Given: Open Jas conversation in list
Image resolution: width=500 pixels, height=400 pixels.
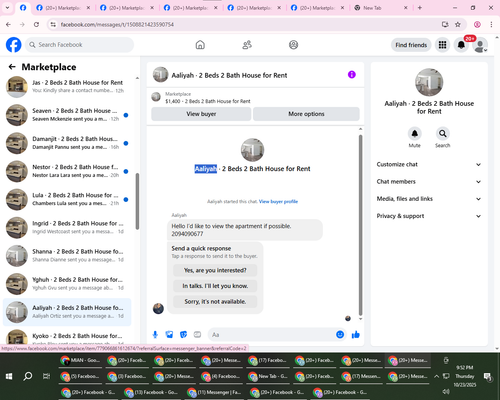Looking at the screenshot, I should (67, 86).
